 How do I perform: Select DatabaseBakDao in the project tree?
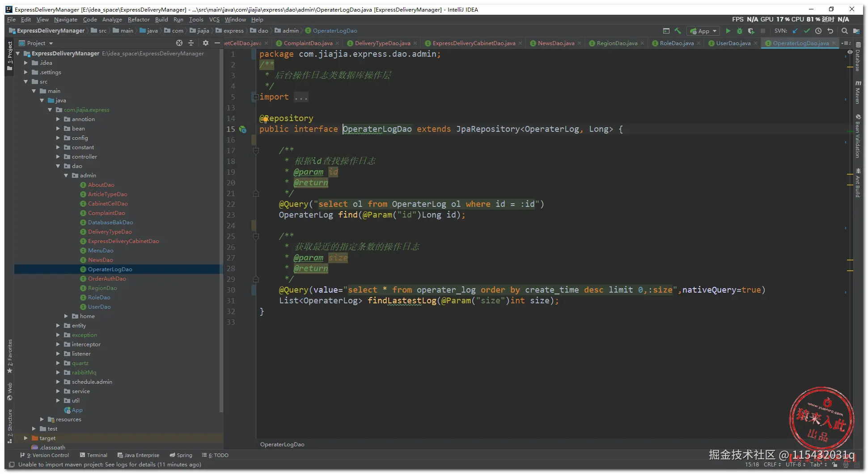110,222
